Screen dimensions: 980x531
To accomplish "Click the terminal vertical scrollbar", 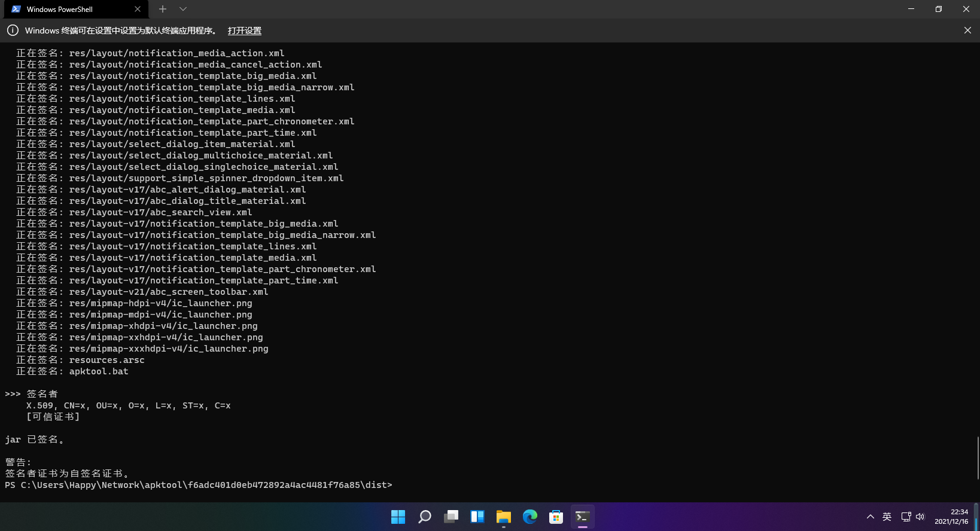I will (x=978, y=458).
